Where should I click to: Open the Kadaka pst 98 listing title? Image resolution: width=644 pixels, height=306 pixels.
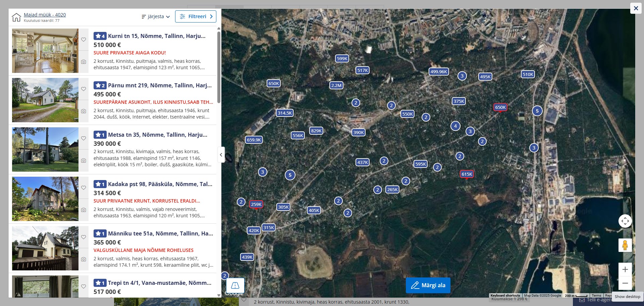click(160, 184)
